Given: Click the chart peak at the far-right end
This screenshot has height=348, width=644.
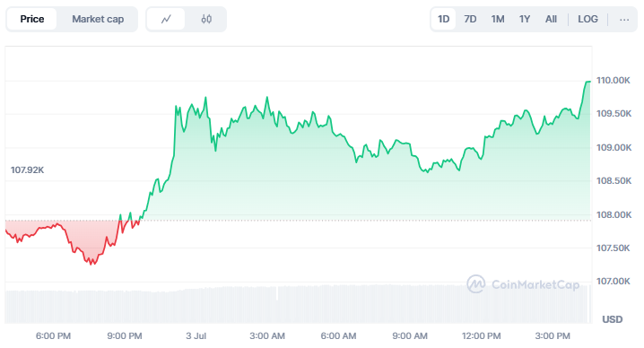Looking at the screenshot, I should click(x=588, y=82).
